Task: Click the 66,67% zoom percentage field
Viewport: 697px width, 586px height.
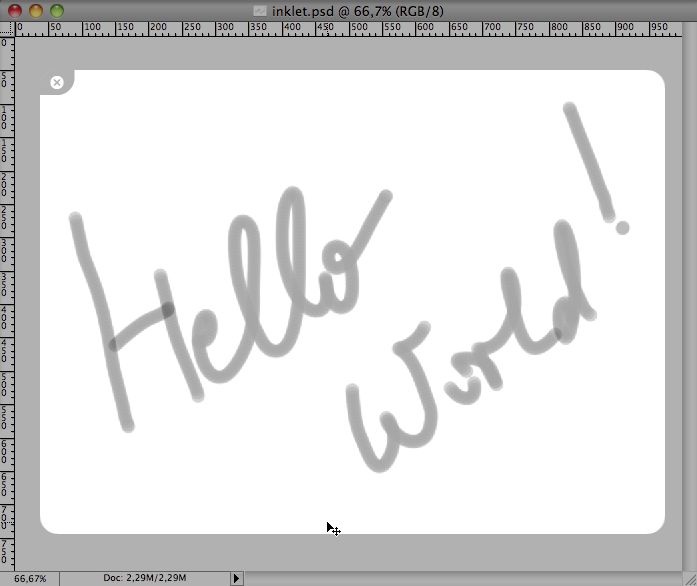Action: point(30,578)
